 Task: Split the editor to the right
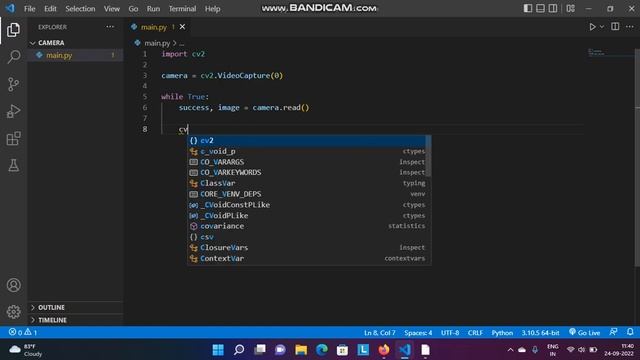[615, 27]
